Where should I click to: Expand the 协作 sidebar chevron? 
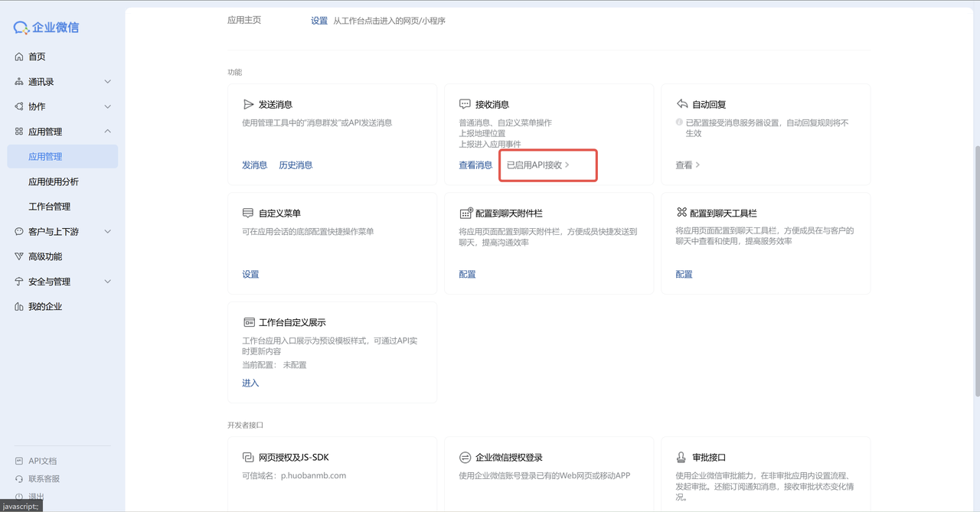point(107,106)
